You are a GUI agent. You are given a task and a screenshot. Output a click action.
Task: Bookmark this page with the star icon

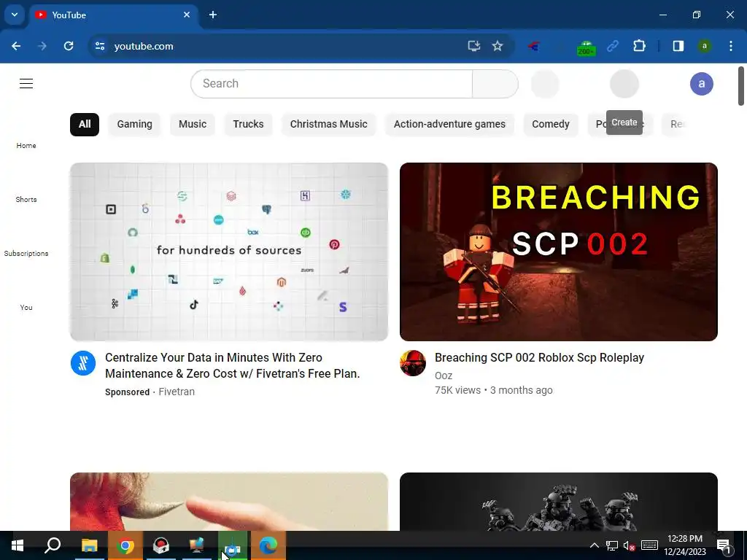click(x=498, y=46)
